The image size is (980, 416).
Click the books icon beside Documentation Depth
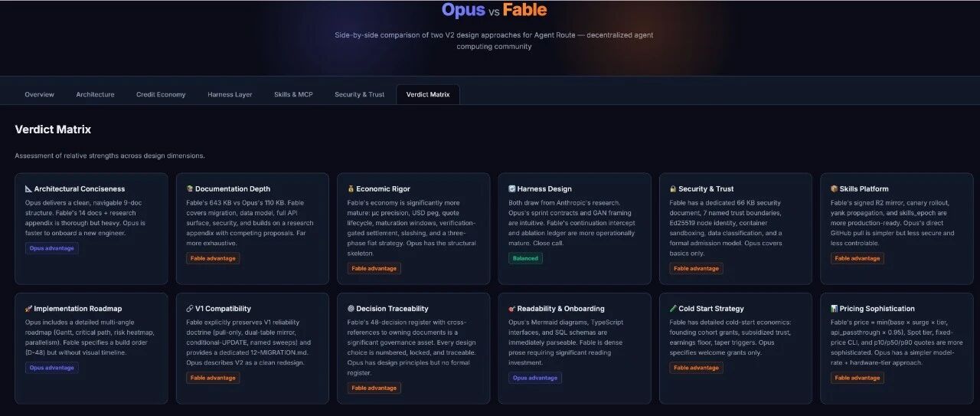190,188
